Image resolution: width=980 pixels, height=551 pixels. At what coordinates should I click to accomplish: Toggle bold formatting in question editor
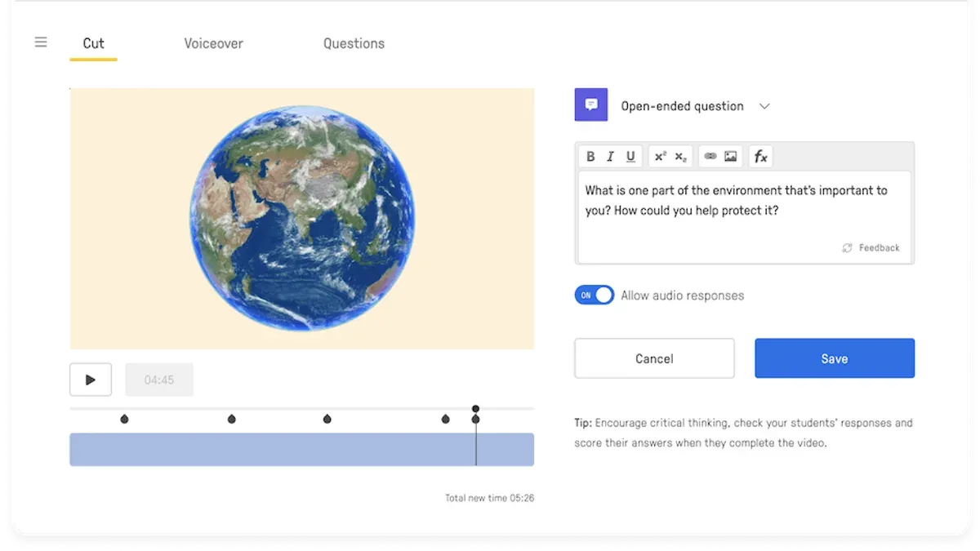tap(590, 157)
